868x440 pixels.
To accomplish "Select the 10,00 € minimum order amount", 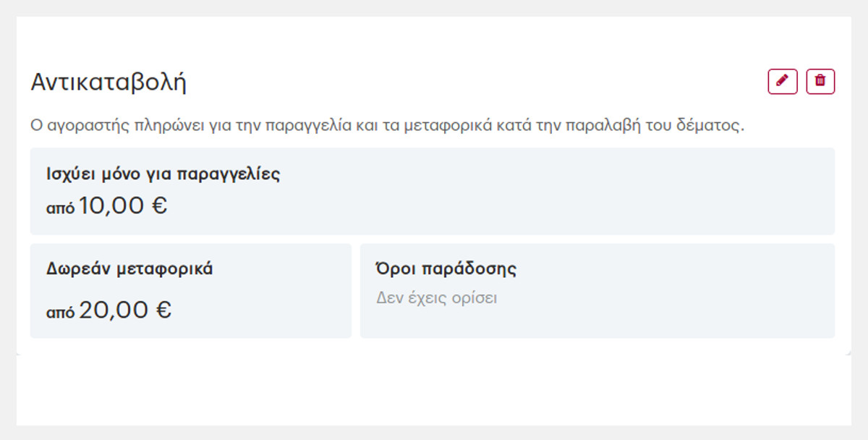I will coord(112,206).
